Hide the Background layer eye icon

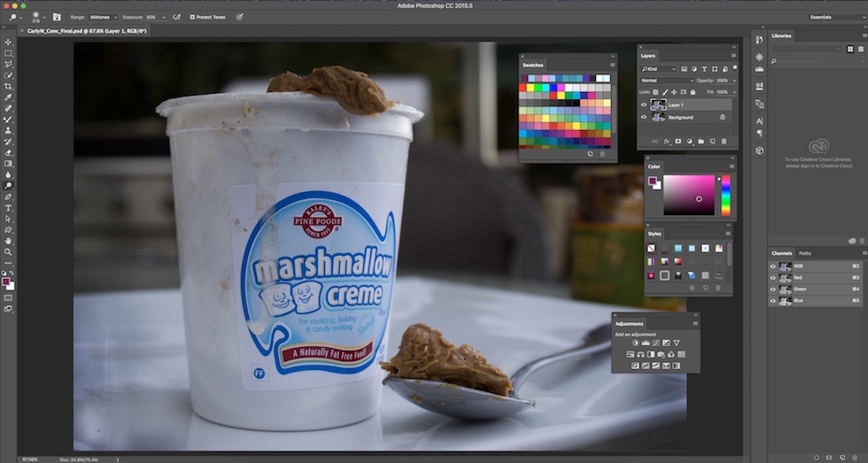tap(644, 117)
